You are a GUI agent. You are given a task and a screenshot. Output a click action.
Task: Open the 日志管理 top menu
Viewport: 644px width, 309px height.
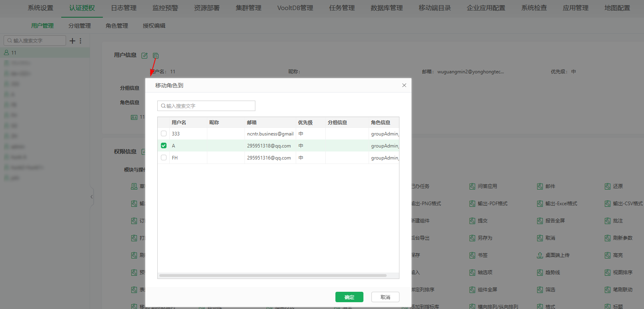tap(124, 8)
